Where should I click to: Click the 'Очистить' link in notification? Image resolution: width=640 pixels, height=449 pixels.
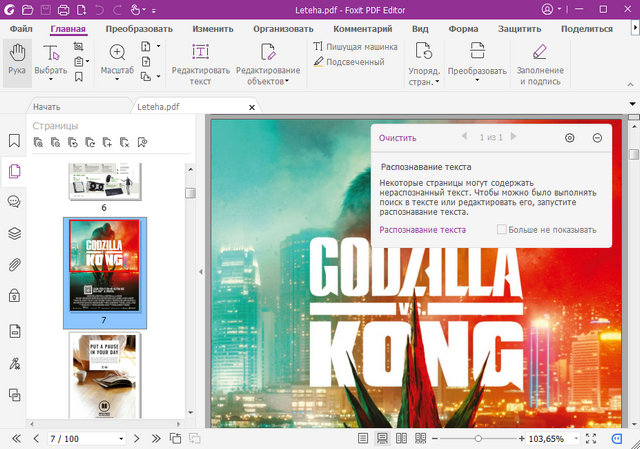[397, 138]
